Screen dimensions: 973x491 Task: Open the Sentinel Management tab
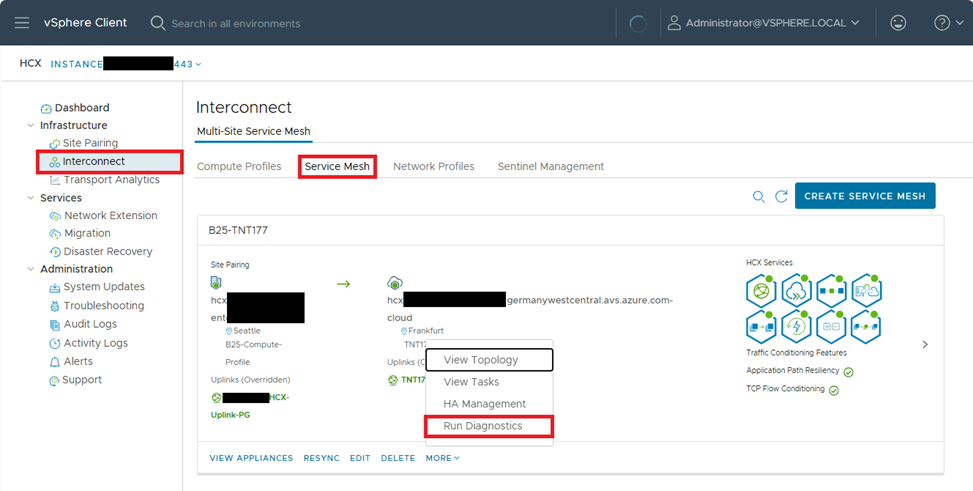click(x=551, y=166)
